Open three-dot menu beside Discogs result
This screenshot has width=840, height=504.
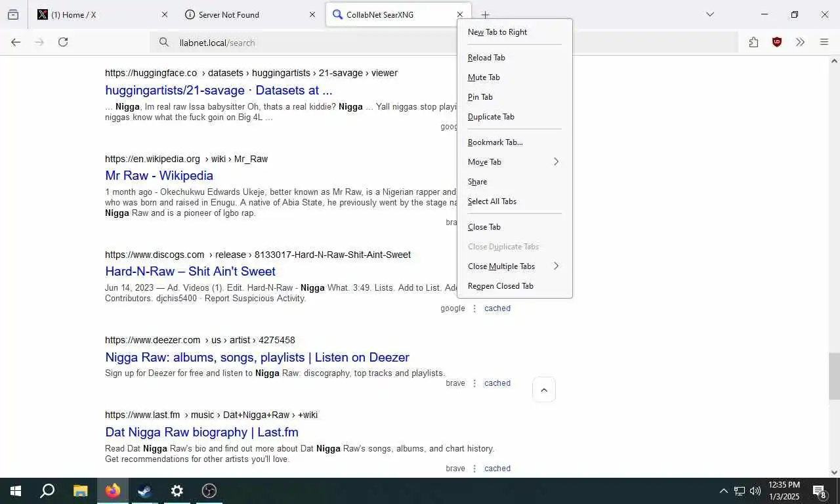coord(474,308)
